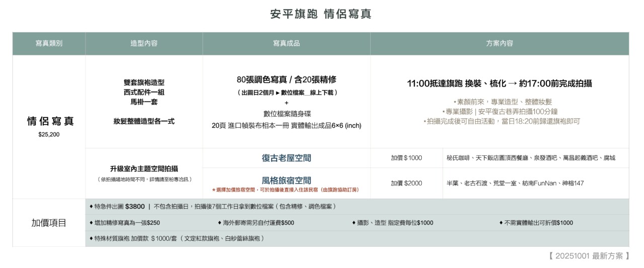Select the 造型內容 column header
Screen dimensions: 644x268
coord(144,44)
